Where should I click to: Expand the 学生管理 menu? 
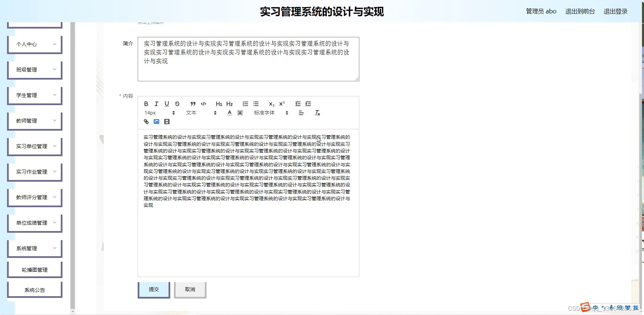pos(35,95)
